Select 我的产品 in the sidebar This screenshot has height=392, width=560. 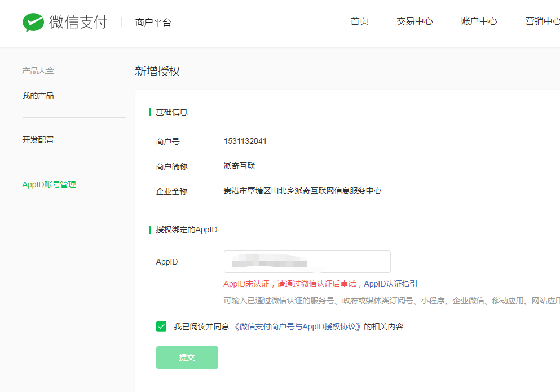[x=38, y=95]
